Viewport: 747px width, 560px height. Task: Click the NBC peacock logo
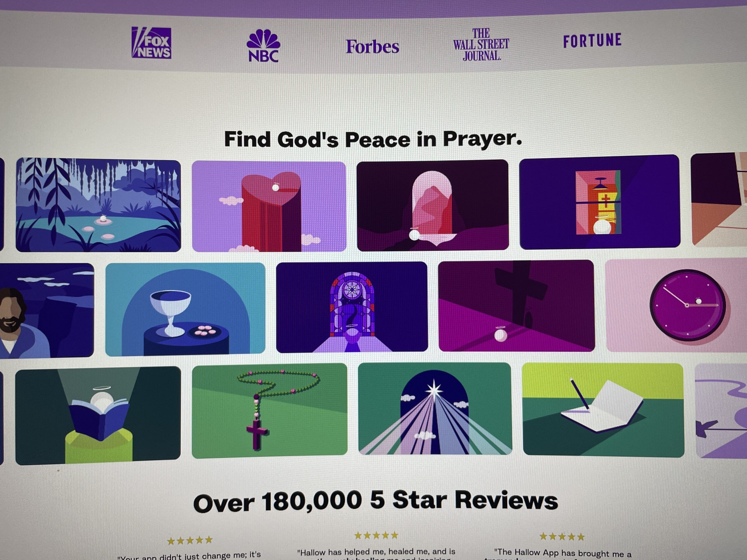pyautogui.click(x=263, y=46)
